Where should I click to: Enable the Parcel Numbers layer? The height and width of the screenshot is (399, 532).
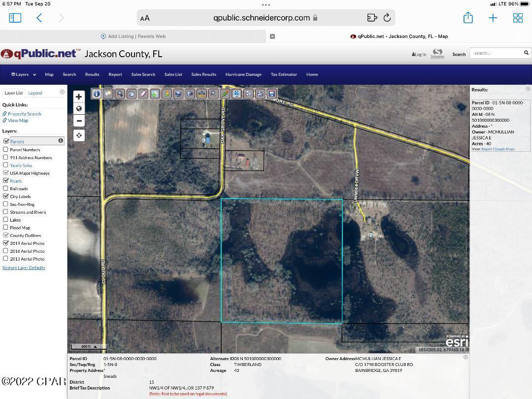(6, 149)
